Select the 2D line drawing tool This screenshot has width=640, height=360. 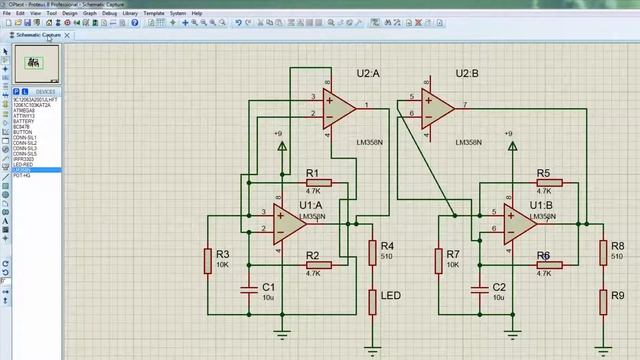[5, 176]
